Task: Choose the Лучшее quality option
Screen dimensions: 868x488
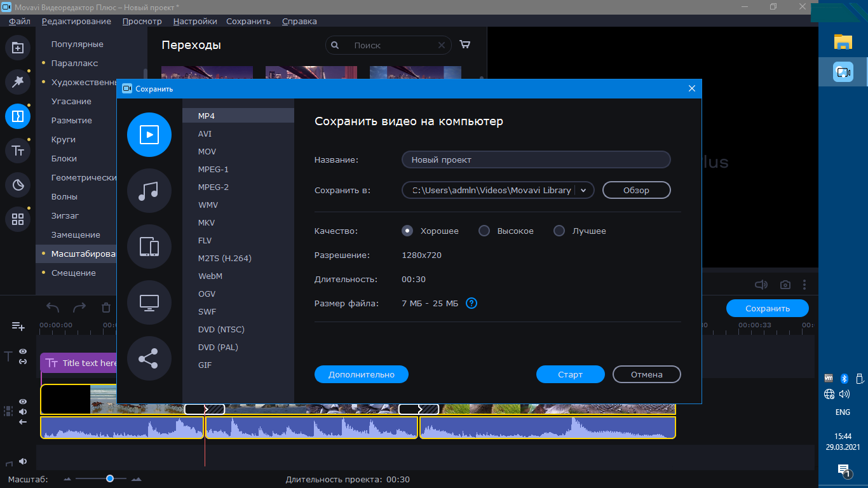Action: point(559,231)
